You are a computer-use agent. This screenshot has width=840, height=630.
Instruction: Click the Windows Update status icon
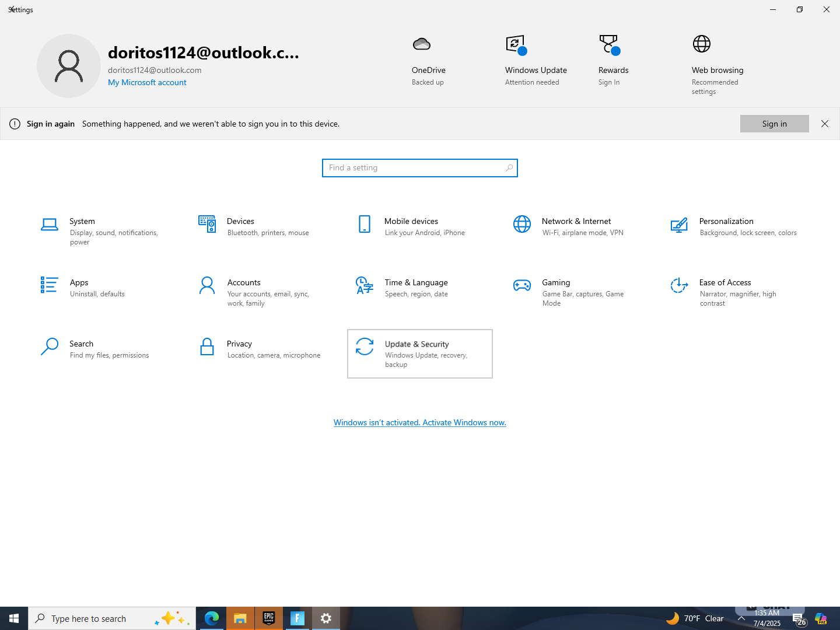[x=516, y=44]
